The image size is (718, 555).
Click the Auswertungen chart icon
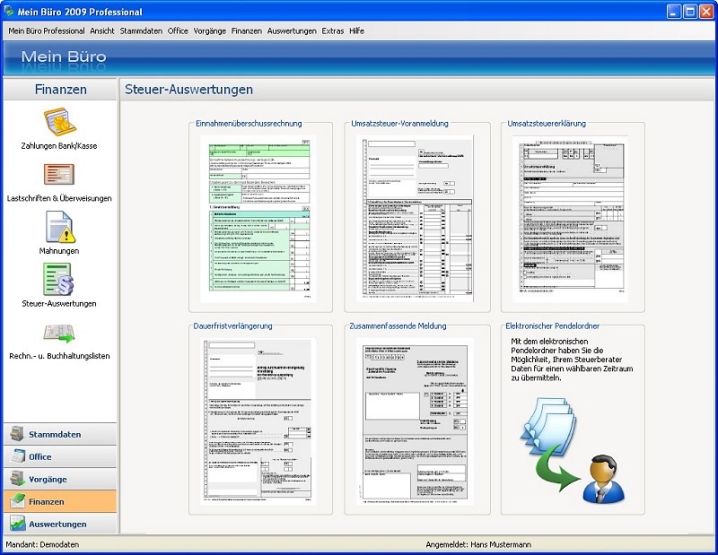pyautogui.click(x=18, y=524)
